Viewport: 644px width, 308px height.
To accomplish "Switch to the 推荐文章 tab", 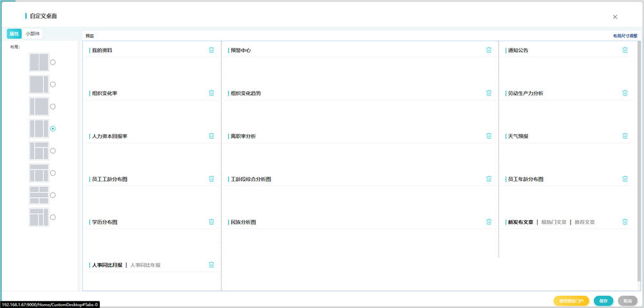I will click(x=585, y=222).
